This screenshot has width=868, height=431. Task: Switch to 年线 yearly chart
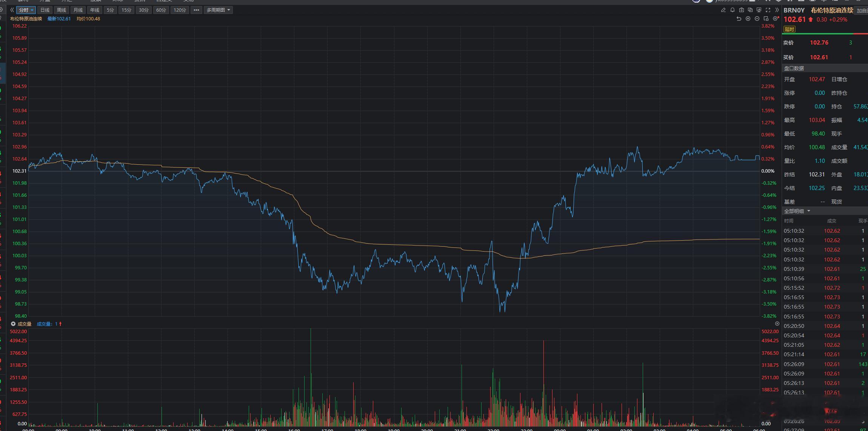94,10
